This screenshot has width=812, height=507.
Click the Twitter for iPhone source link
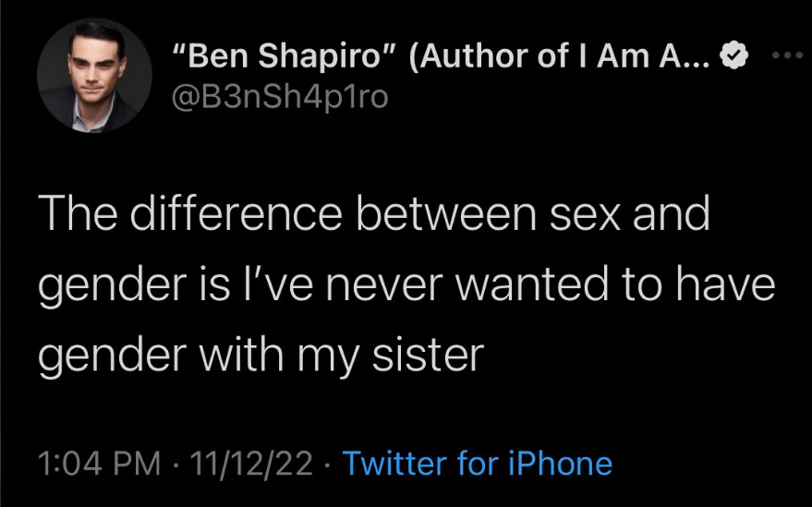tap(477, 463)
